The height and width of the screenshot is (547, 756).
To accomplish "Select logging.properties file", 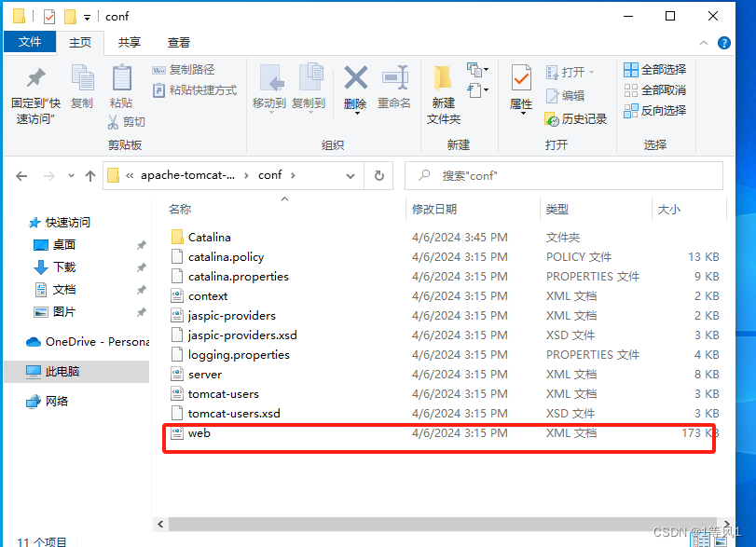I will tap(230, 355).
